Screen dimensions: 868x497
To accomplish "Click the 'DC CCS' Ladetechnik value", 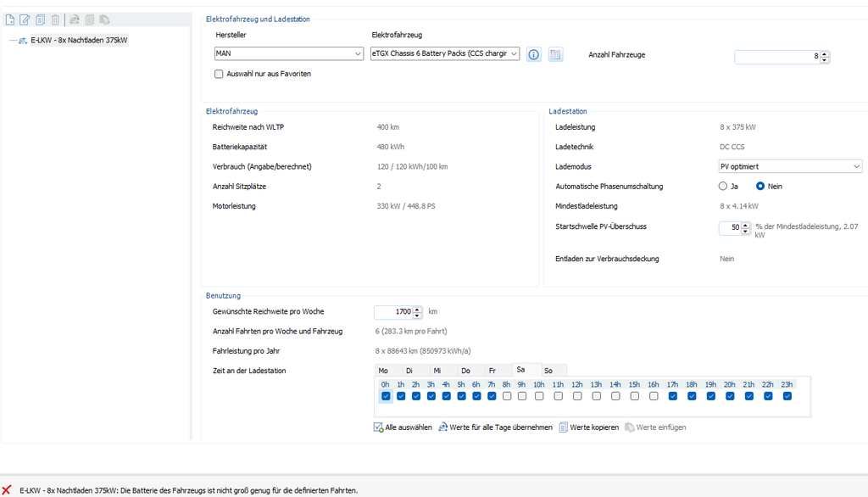I will click(x=732, y=147).
